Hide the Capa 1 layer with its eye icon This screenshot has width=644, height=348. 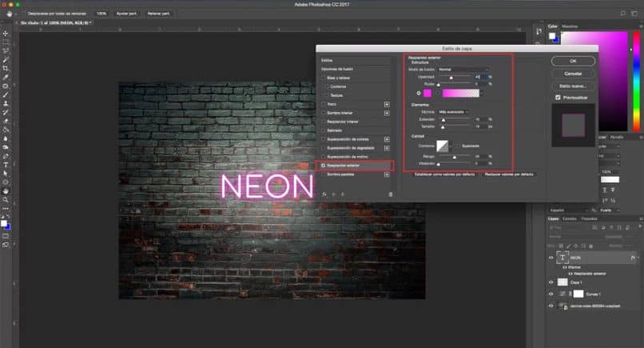pos(551,282)
